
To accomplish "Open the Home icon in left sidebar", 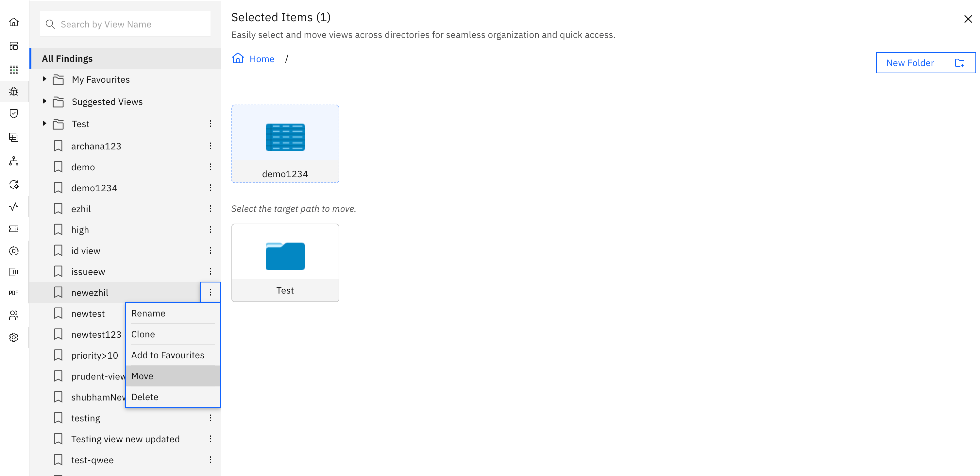I will (14, 22).
